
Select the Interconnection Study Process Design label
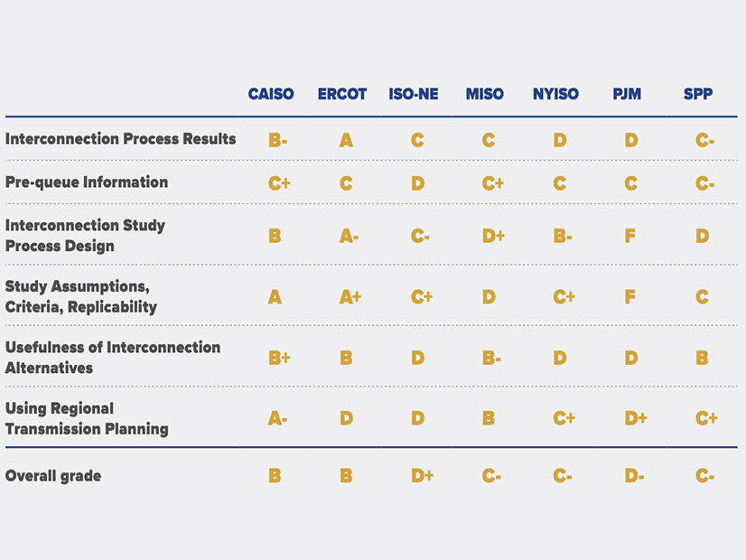[85, 236]
